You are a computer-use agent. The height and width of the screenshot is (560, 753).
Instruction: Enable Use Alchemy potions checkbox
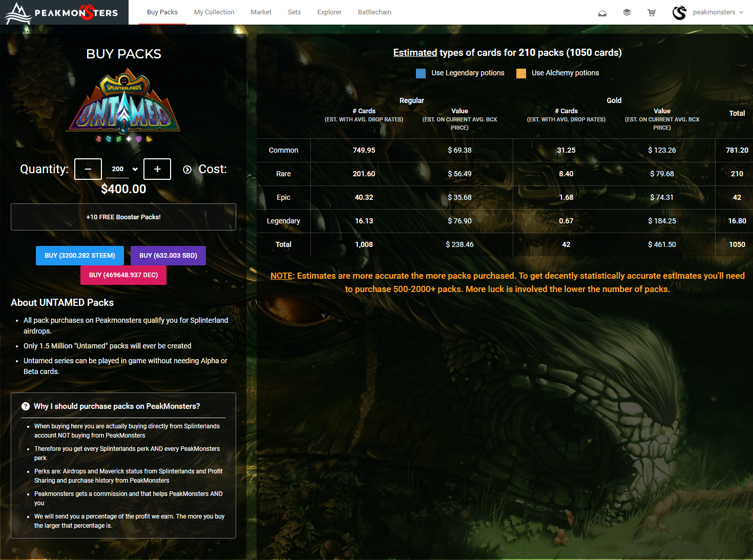(521, 73)
